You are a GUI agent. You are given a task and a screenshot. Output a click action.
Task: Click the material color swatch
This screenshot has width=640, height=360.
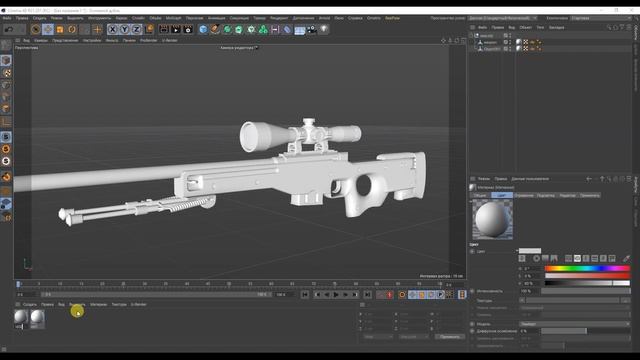[530, 251]
